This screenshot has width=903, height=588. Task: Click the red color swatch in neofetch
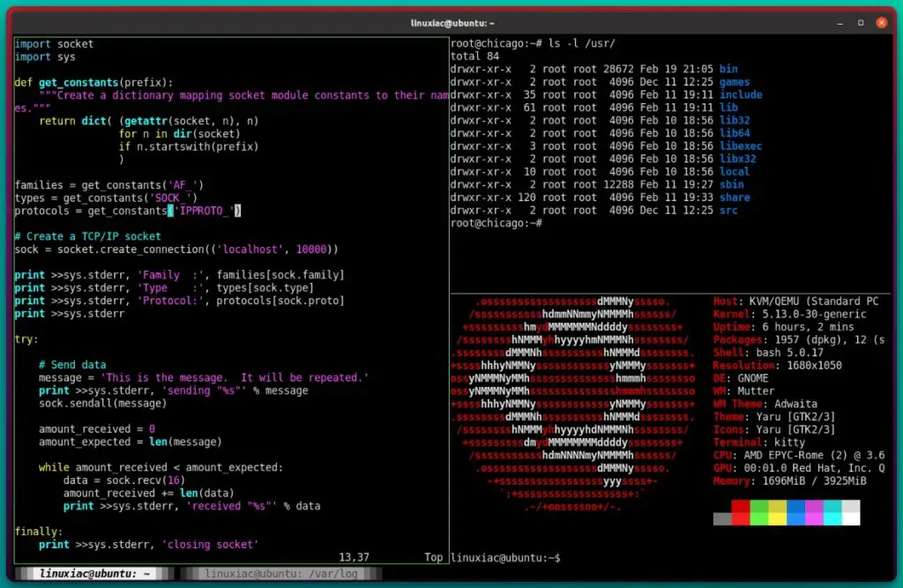coord(740,512)
